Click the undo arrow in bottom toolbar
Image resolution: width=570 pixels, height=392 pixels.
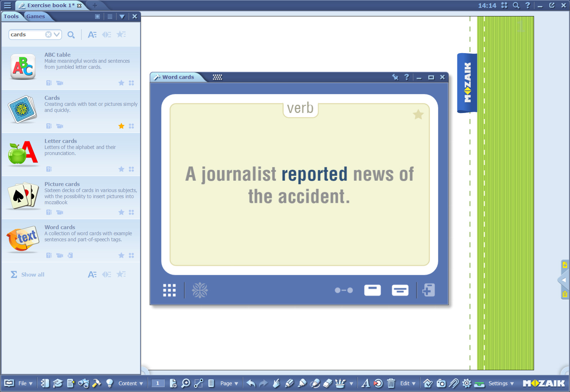(251, 383)
